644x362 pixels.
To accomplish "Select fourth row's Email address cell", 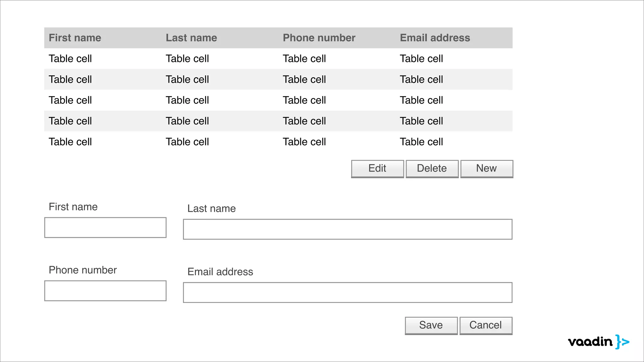I will (421, 121).
